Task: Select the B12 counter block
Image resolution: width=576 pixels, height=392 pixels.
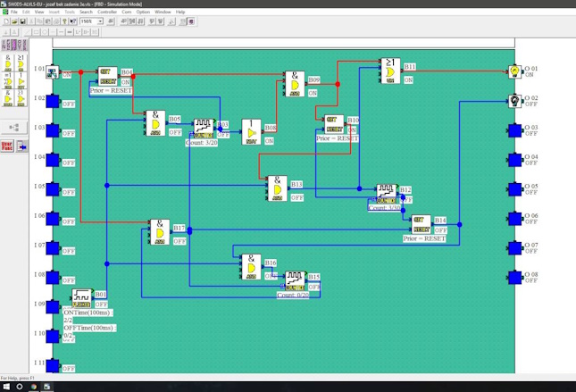Action: [x=386, y=194]
